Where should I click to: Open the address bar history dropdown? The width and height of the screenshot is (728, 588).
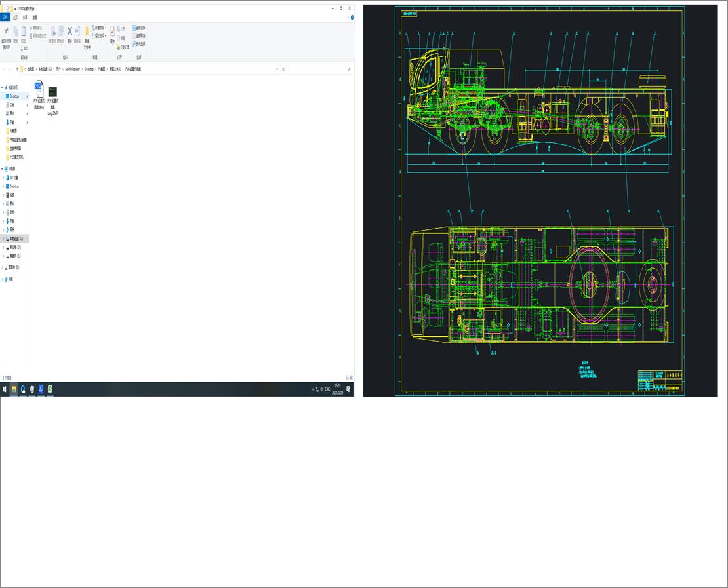tap(277, 69)
